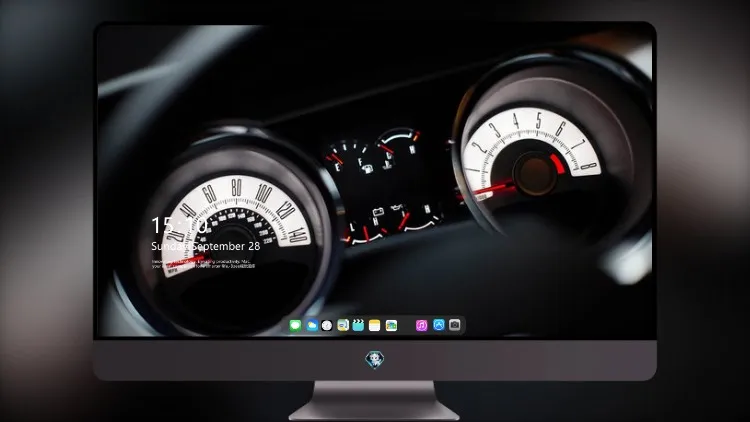
Task: Launch the teal clapperboard video app
Action: pos(358,325)
